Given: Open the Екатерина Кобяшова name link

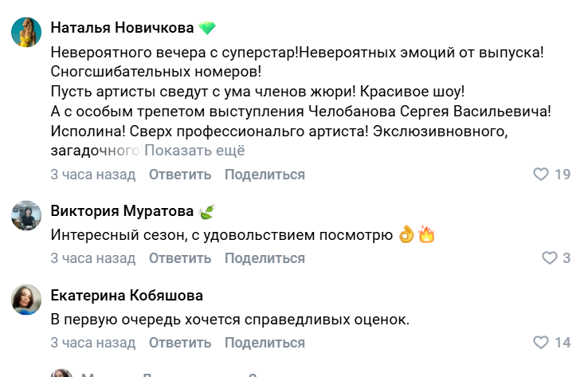Looking at the screenshot, I should pyautogui.click(x=127, y=296).
